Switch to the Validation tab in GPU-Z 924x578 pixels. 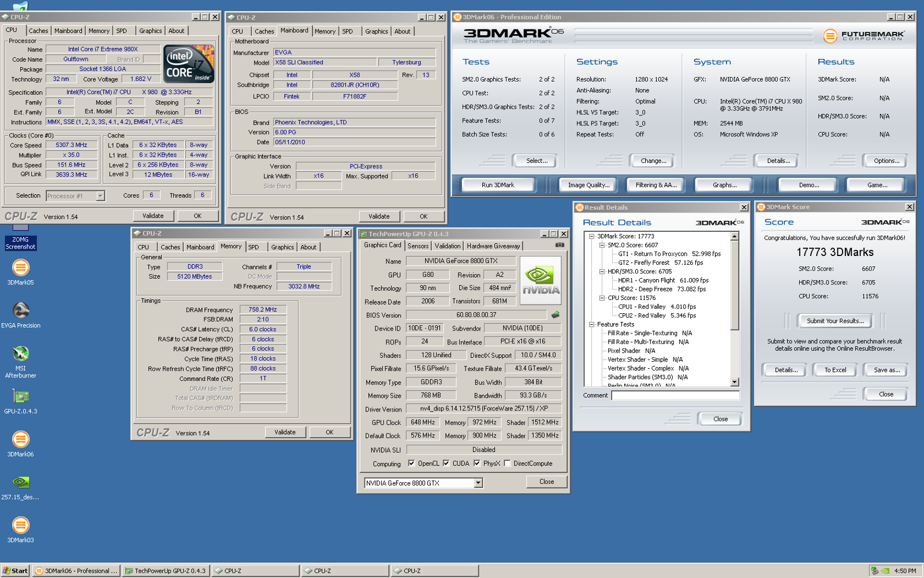tap(448, 246)
